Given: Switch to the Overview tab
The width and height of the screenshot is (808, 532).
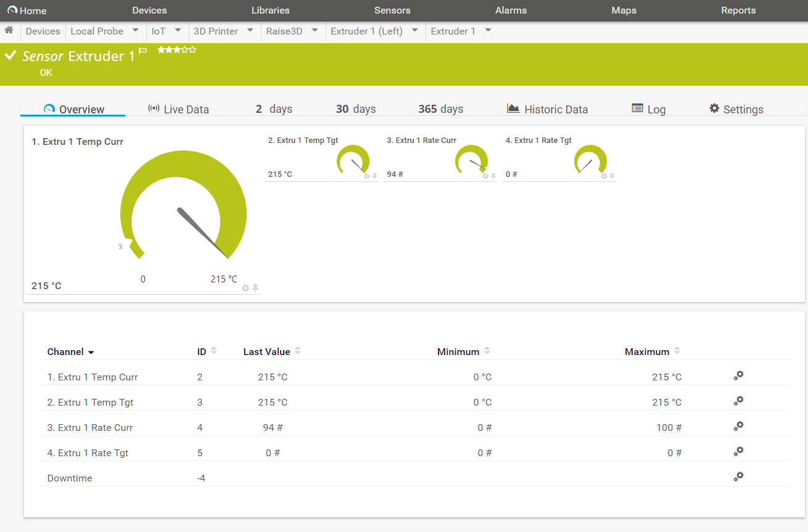Looking at the screenshot, I should (73, 109).
